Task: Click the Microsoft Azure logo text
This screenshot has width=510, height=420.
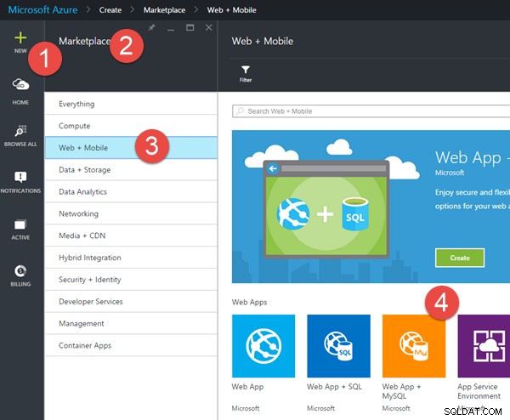Action: pos(42,9)
